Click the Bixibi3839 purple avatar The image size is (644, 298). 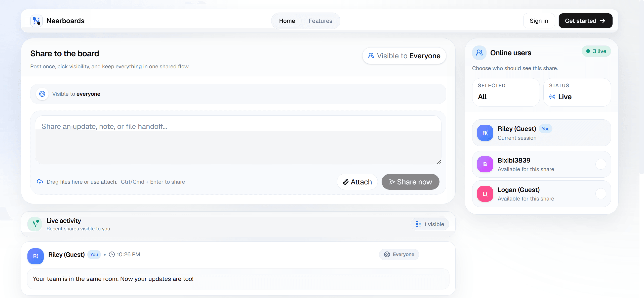(485, 164)
